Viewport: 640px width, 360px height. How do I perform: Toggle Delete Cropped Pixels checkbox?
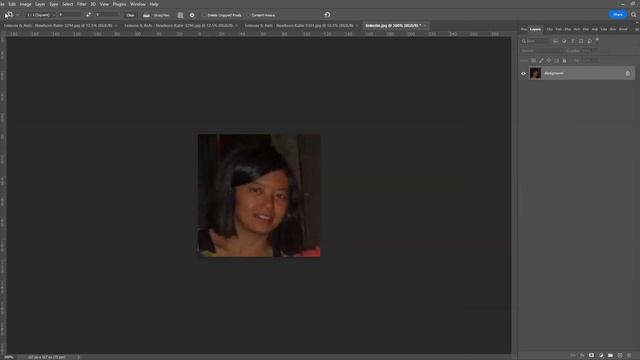point(204,15)
